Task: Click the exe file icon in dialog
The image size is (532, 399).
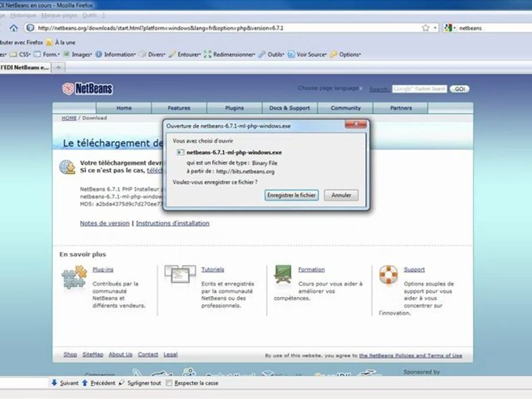Action: tap(181, 152)
